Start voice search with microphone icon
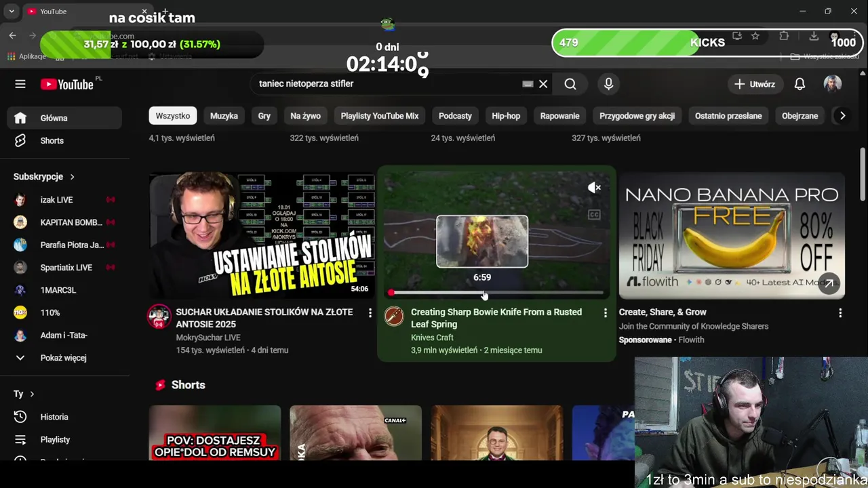The height and width of the screenshot is (488, 868). click(x=608, y=84)
